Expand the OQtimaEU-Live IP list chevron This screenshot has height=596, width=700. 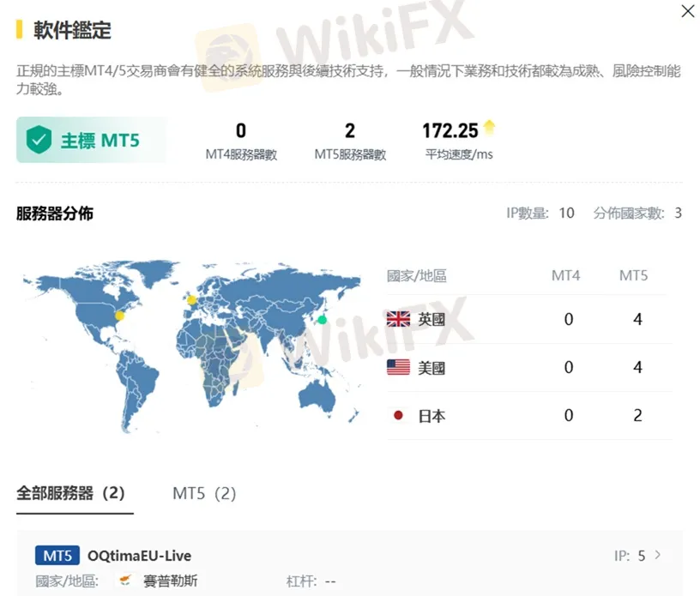(x=658, y=556)
